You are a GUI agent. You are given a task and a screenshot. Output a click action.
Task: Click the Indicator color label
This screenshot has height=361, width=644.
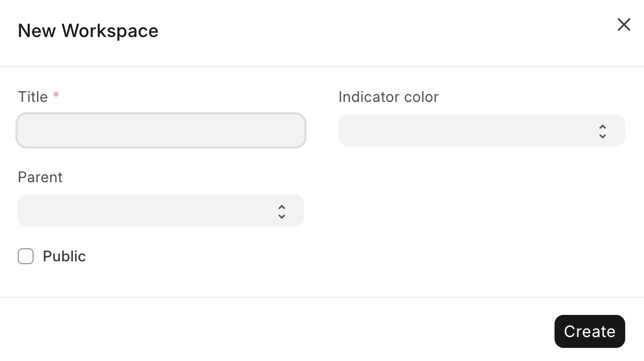388,97
